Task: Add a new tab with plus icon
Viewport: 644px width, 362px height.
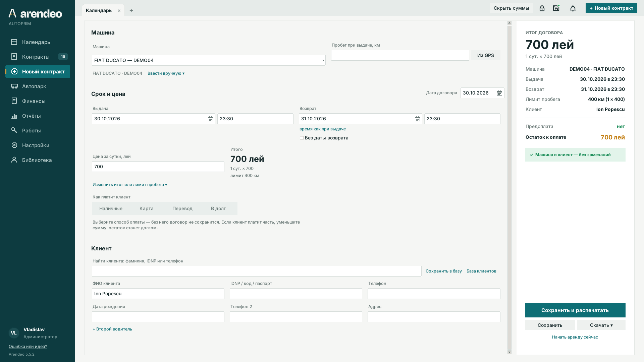Action: [131, 11]
